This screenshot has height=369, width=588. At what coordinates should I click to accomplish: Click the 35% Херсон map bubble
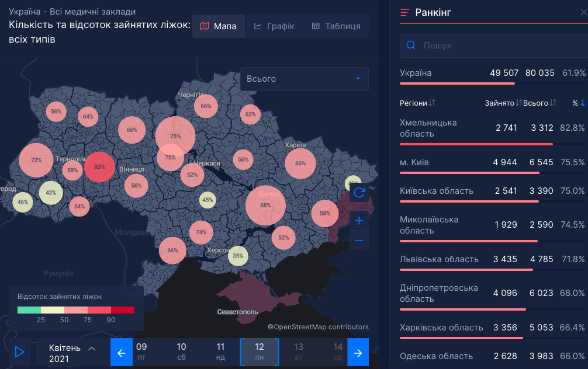(238, 256)
